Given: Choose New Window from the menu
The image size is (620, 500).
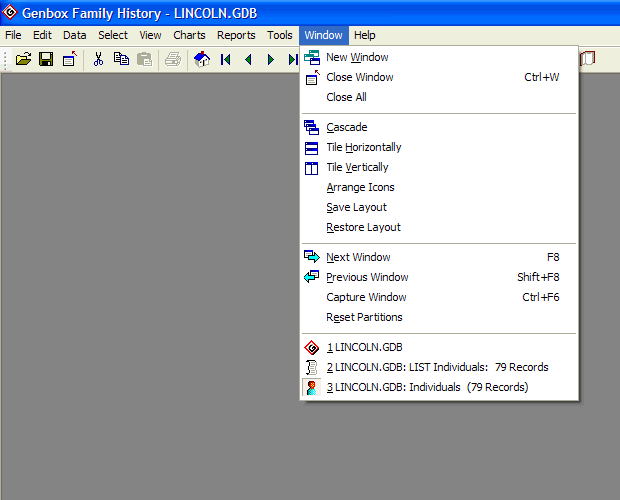Looking at the screenshot, I should click(x=357, y=57).
